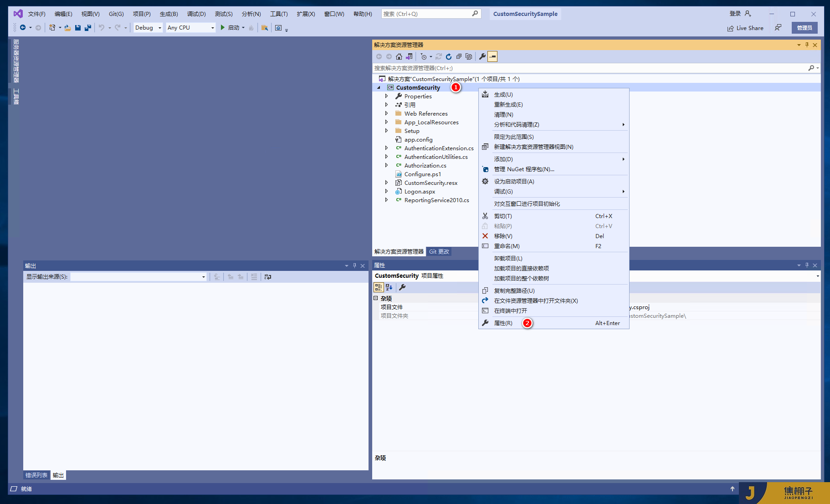Click the wrench properties icon in Solution Explorer toolbar
830x504 pixels.
tap(482, 56)
